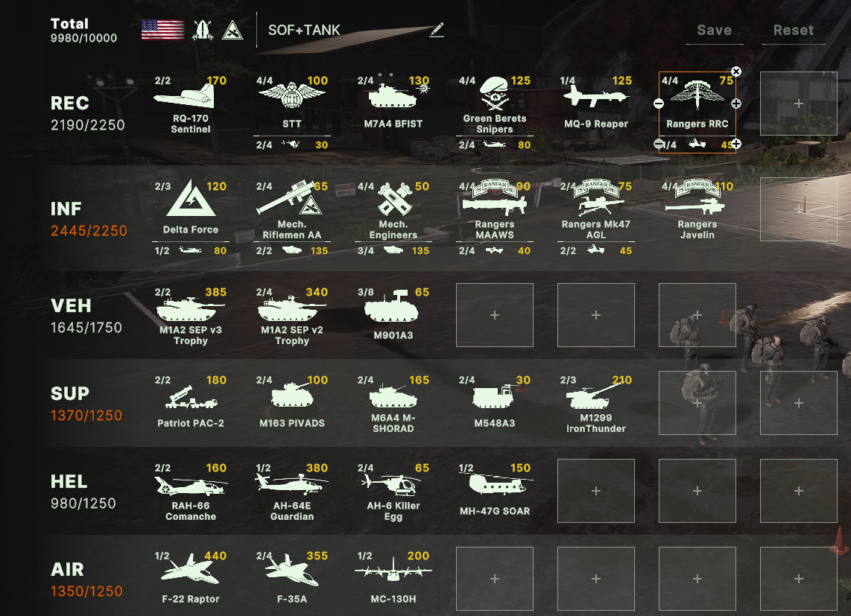Screen dimensions: 851x616
Task: Decrease Rangers RRC unit count with minus
Action: pos(658,104)
